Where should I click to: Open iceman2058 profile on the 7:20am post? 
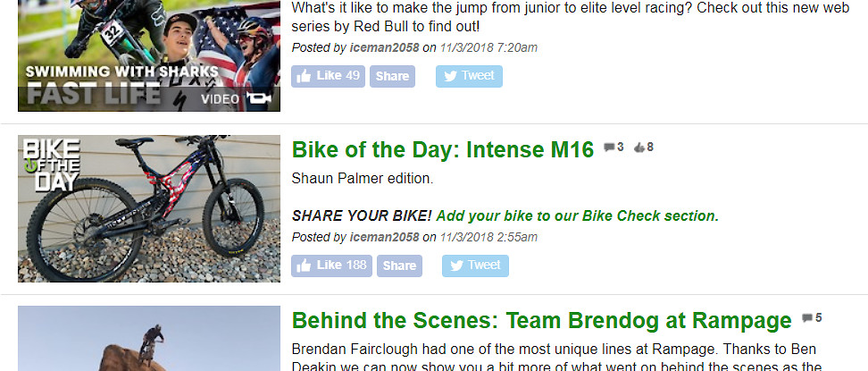click(x=384, y=47)
